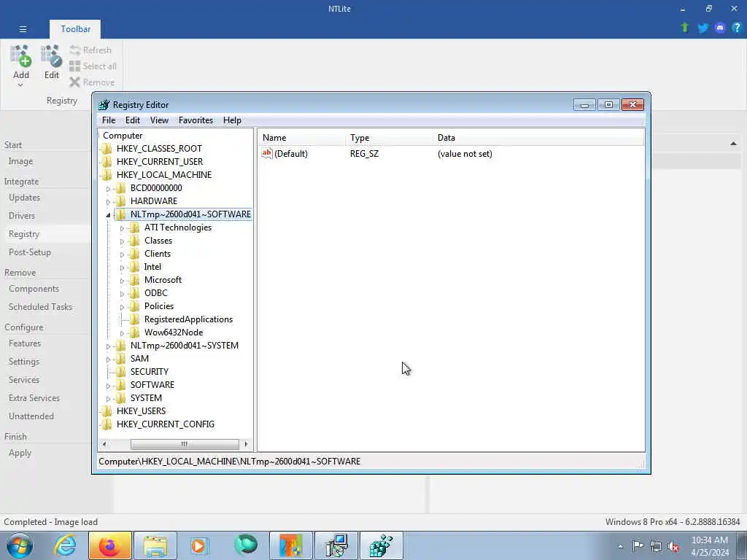Select the Toolbar tab in NTLite
Viewport: 747px width, 560px height.
point(75,29)
